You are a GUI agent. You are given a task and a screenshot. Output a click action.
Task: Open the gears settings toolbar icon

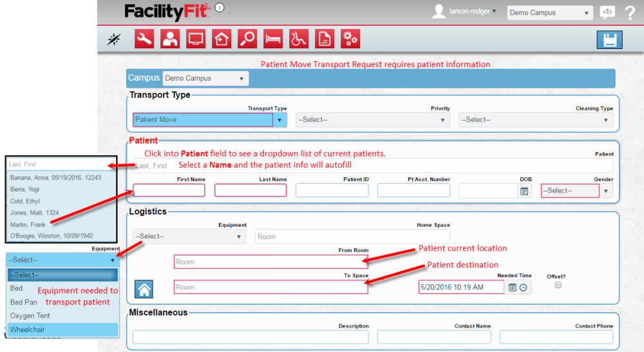350,39
